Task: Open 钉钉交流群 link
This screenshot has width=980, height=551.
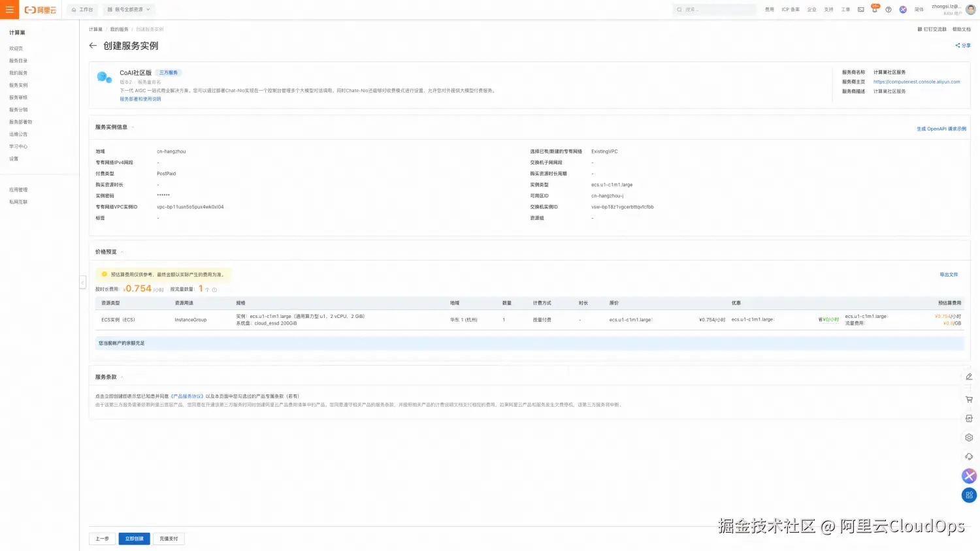Action: (932, 29)
